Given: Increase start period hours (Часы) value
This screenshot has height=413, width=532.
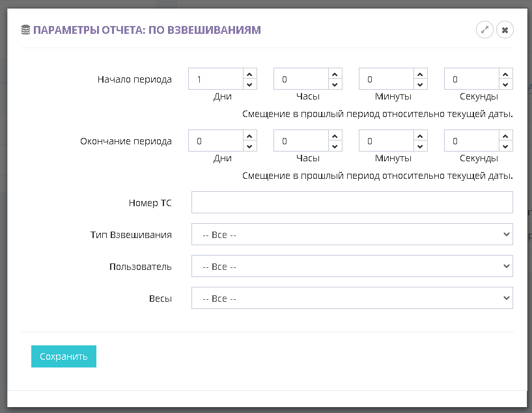Looking at the screenshot, I should tap(335, 73).
